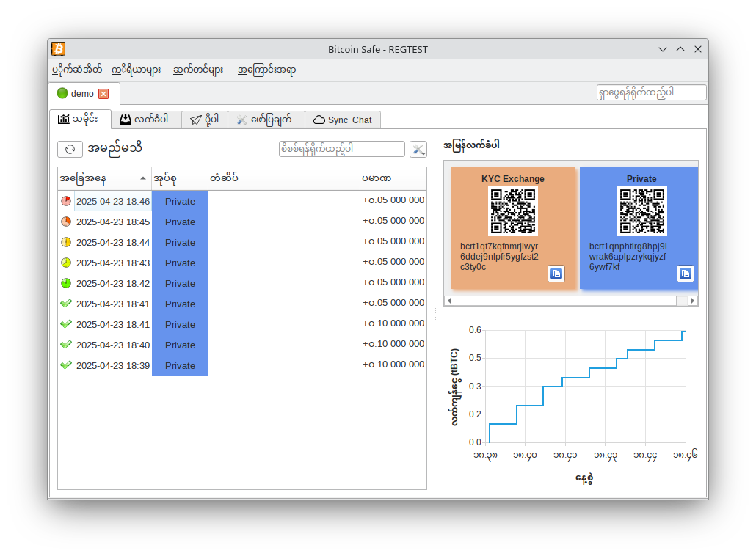Screen dimensions: 756x556
Task: Copy the KYC Exchange receive address
Action: point(556,274)
